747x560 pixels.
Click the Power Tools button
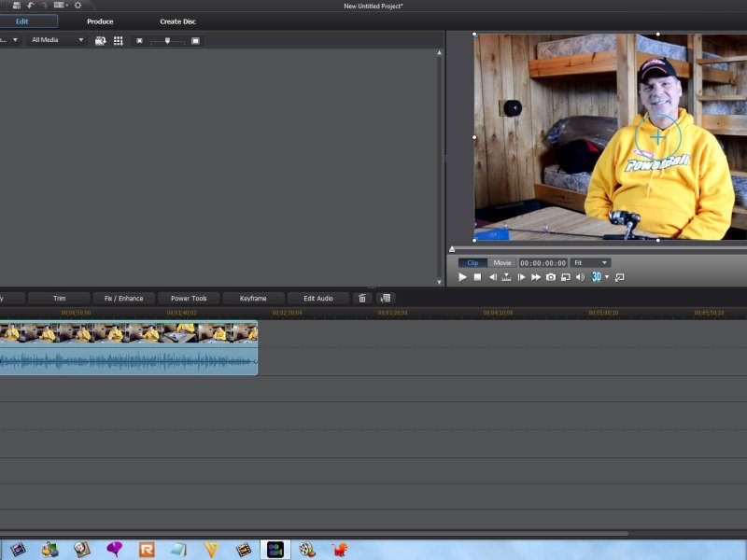[188, 299]
